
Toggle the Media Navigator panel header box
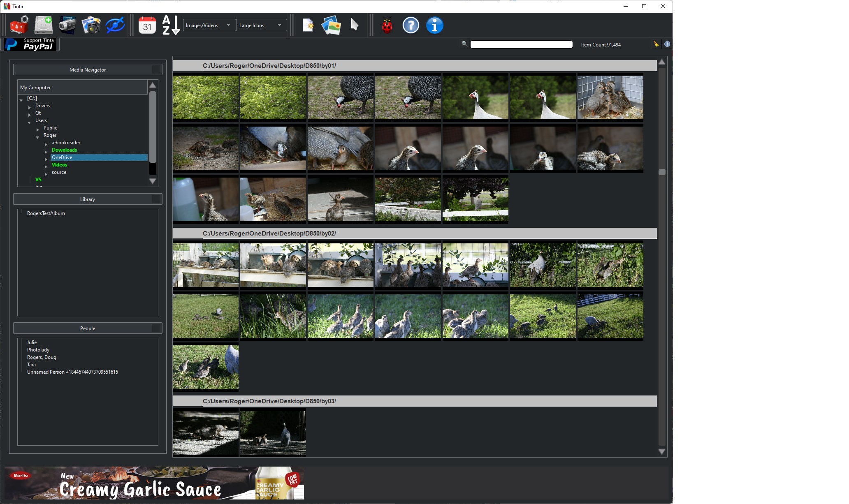[x=156, y=69]
